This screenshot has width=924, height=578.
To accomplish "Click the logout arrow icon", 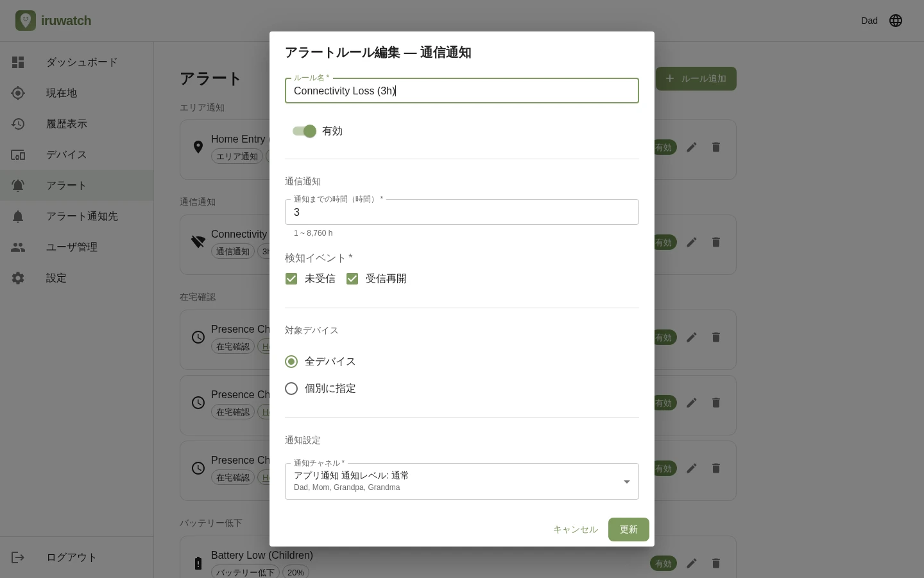I will point(18,557).
